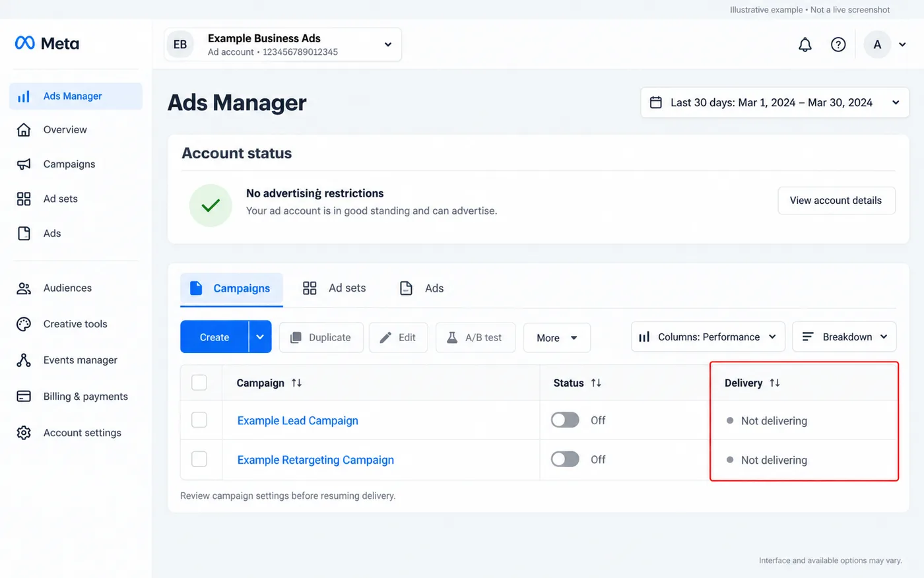Image resolution: width=924 pixels, height=578 pixels.
Task: Click the user avatar A
Action: pyautogui.click(x=877, y=45)
